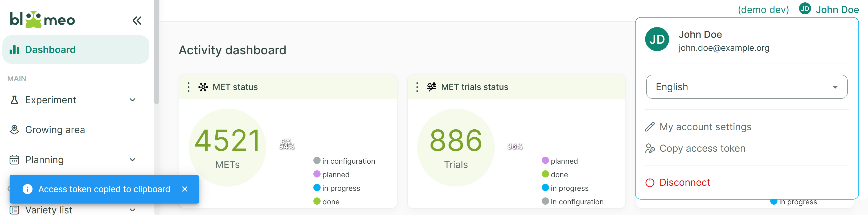Viewport: 868px width, 215px height.
Task: Open the English language dropdown
Action: coord(746,86)
